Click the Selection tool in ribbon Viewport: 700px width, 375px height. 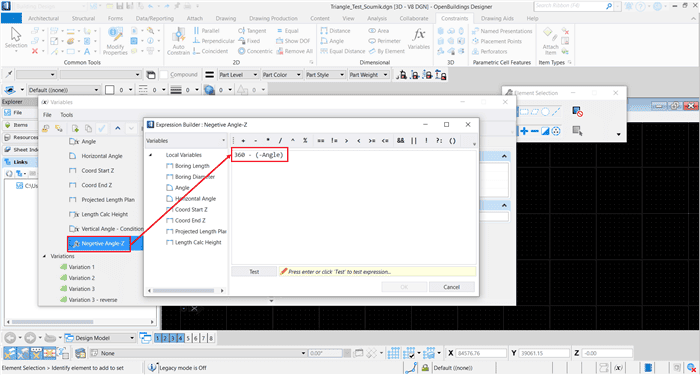coord(16,39)
